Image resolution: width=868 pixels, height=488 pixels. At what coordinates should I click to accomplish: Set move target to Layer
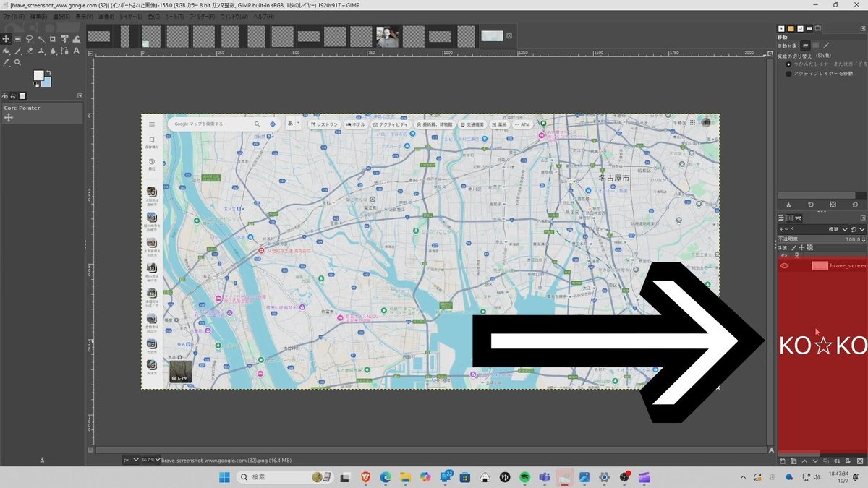805,45
